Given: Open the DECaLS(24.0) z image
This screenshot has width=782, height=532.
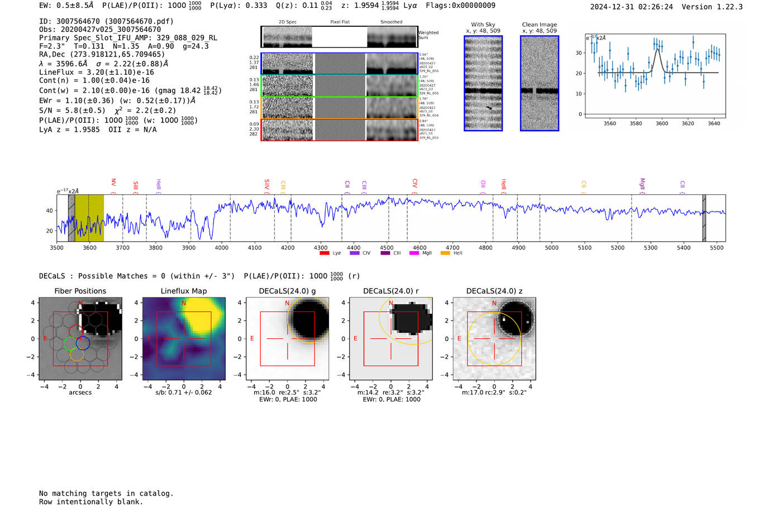Looking at the screenshot, I should [x=494, y=339].
